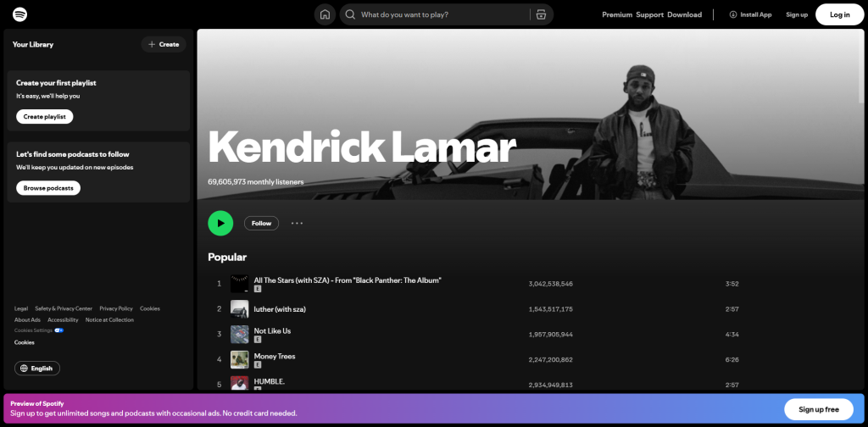Toggle the Cookies Settings switch icon
Screen dimensions: 868x427
58,330
